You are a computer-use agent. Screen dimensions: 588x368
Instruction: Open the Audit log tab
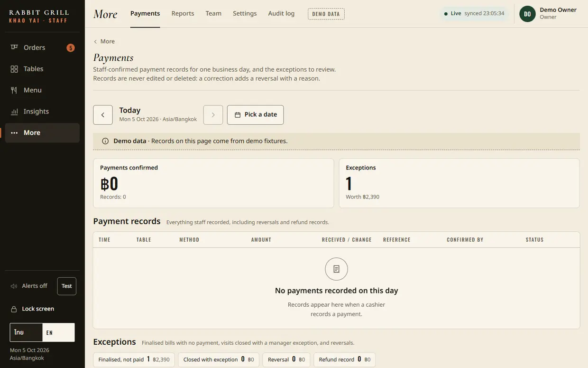[281, 14]
